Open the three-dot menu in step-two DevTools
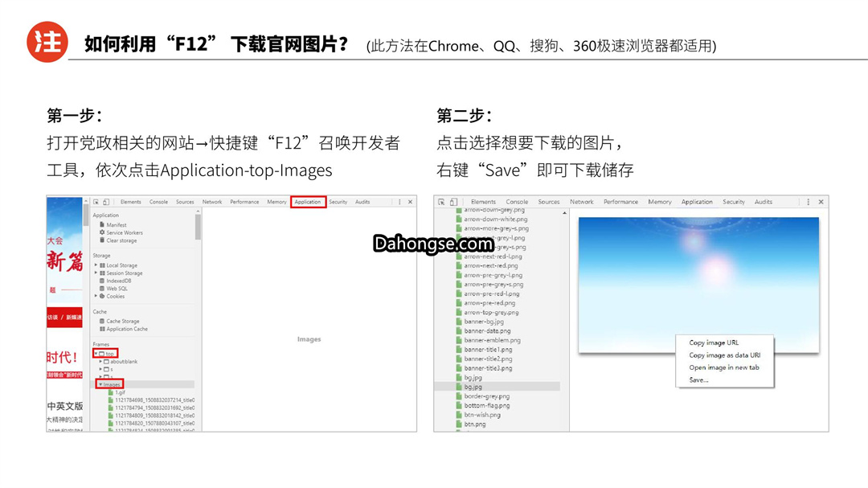This screenshot has width=868, height=488. click(x=809, y=202)
